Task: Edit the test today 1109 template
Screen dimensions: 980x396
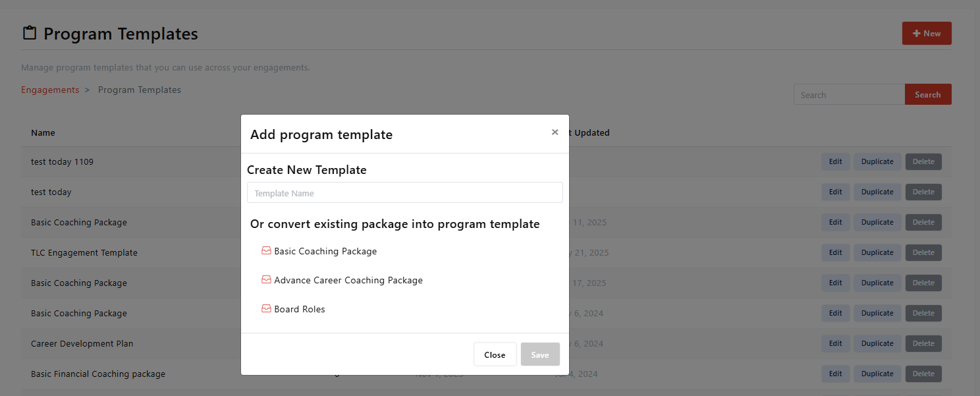Action: [835, 161]
